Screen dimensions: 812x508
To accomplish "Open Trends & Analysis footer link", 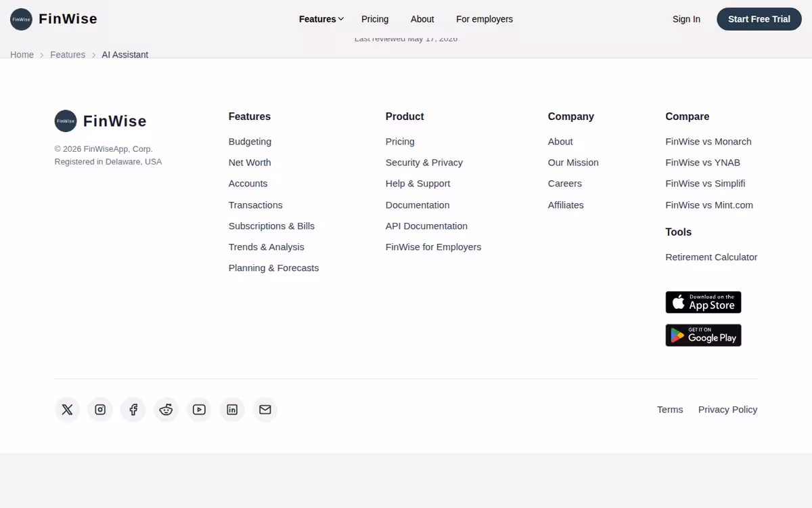I will pyautogui.click(x=267, y=247).
